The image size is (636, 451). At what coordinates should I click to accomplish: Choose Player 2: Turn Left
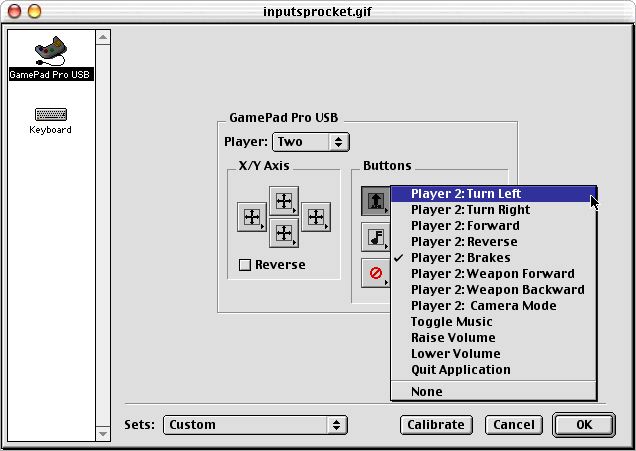click(493, 193)
